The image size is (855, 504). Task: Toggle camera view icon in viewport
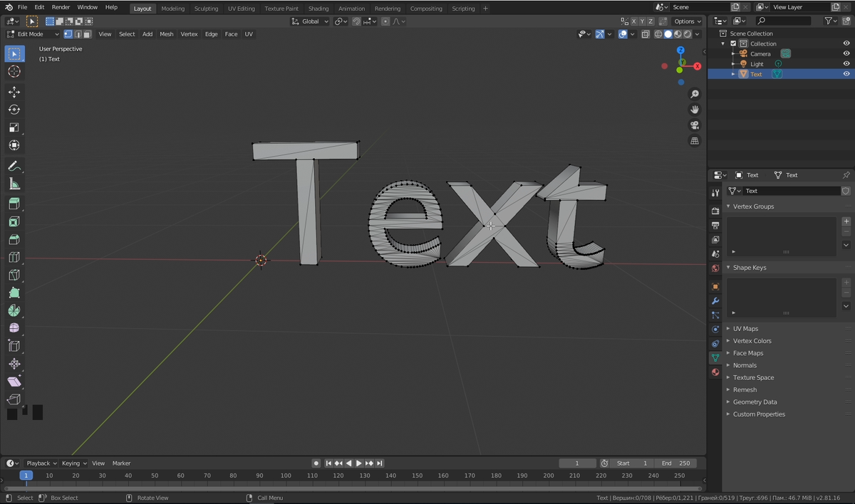coord(695,125)
